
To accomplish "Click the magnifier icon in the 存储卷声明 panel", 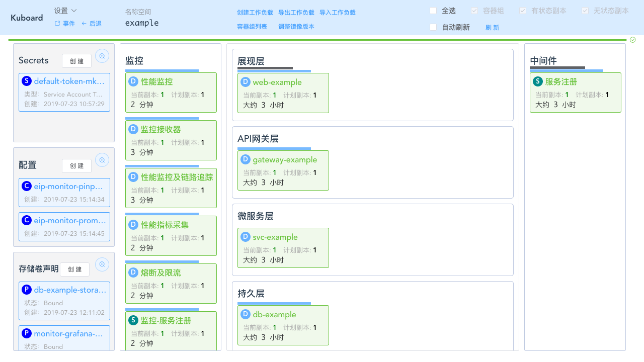I will [102, 264].
